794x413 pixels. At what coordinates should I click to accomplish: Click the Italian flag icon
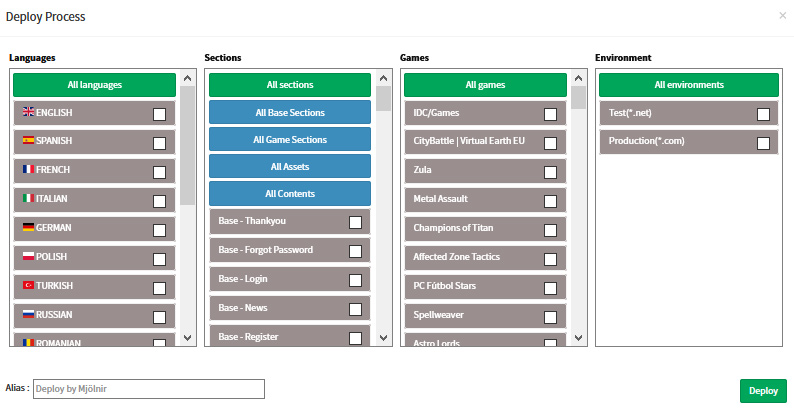[x=28, y=198]
